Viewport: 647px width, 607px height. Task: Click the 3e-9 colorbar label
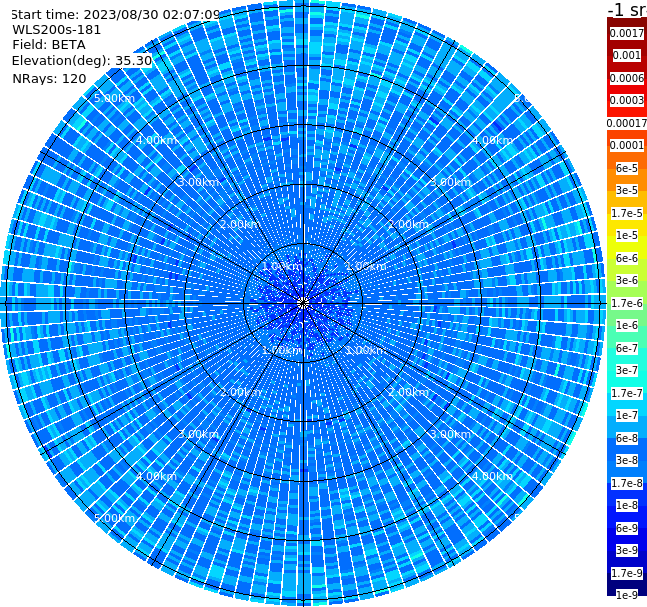pos(627,550)
